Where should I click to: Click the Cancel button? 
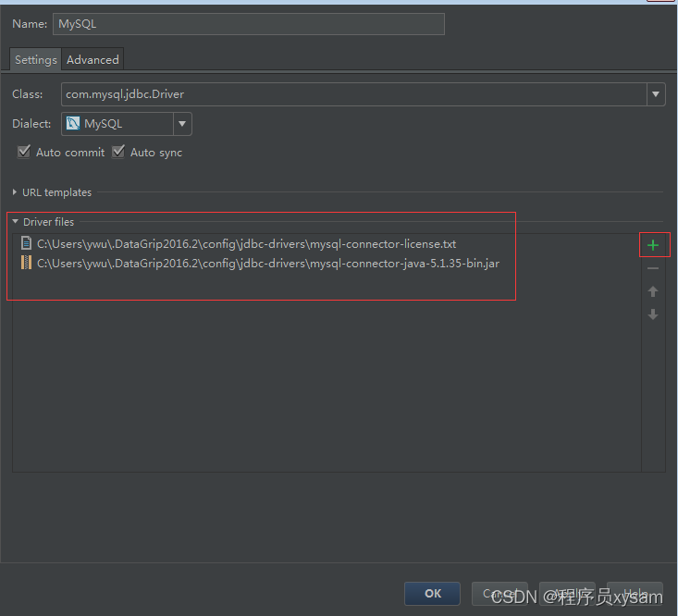coord(499,594)
